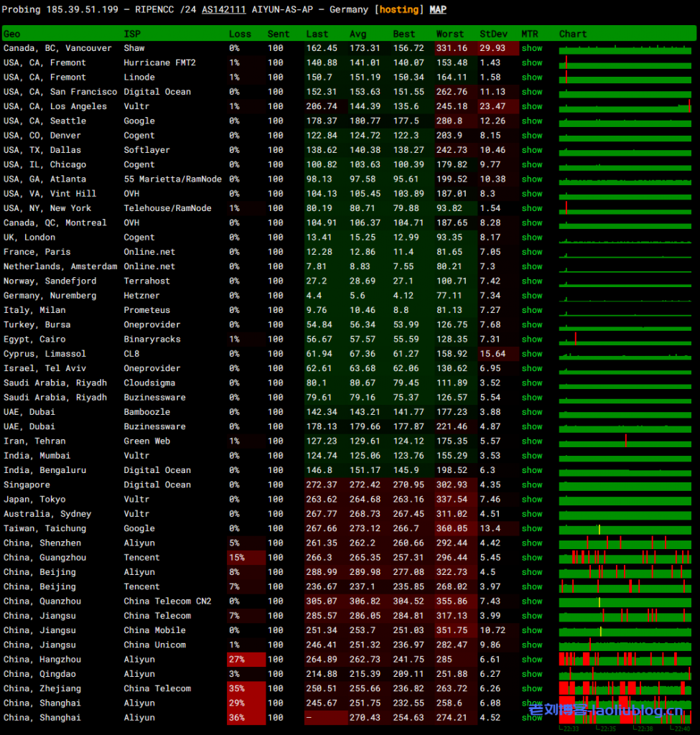Show MTR for Taiwan, Taichung Google
Viewport: 700px width, 735px height.
pos(532,528)
